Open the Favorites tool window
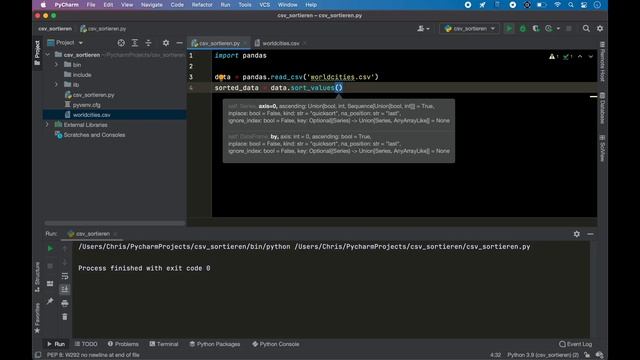Screen dimensions: 640x360 tap(37, 318)
